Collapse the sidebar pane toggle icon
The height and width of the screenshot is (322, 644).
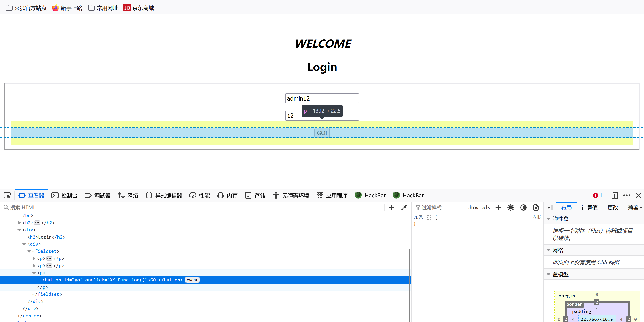point(550,207)
